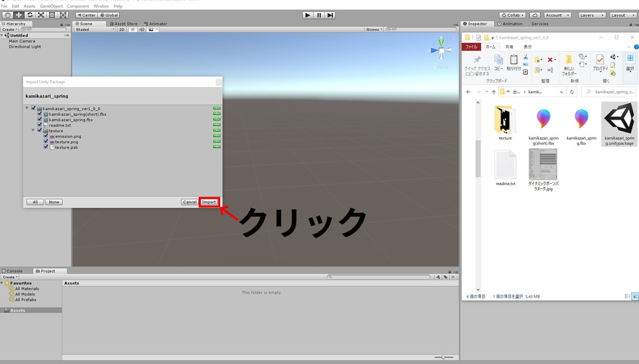Select the Scale tool
The image size is (639, 364).
(40, 14)
